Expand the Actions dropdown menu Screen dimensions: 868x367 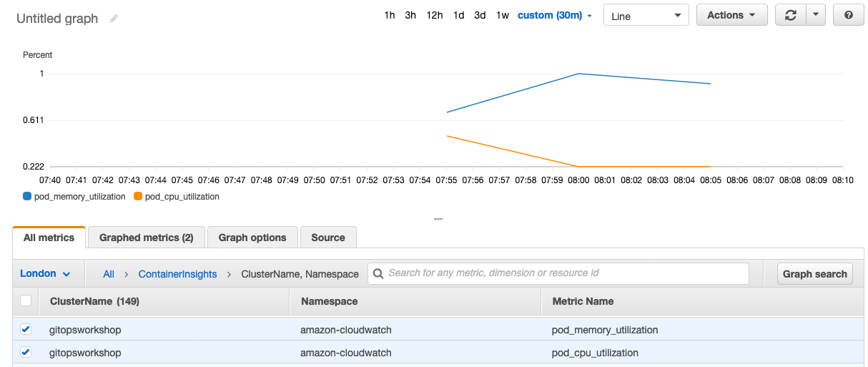click(x=732, y=15)
